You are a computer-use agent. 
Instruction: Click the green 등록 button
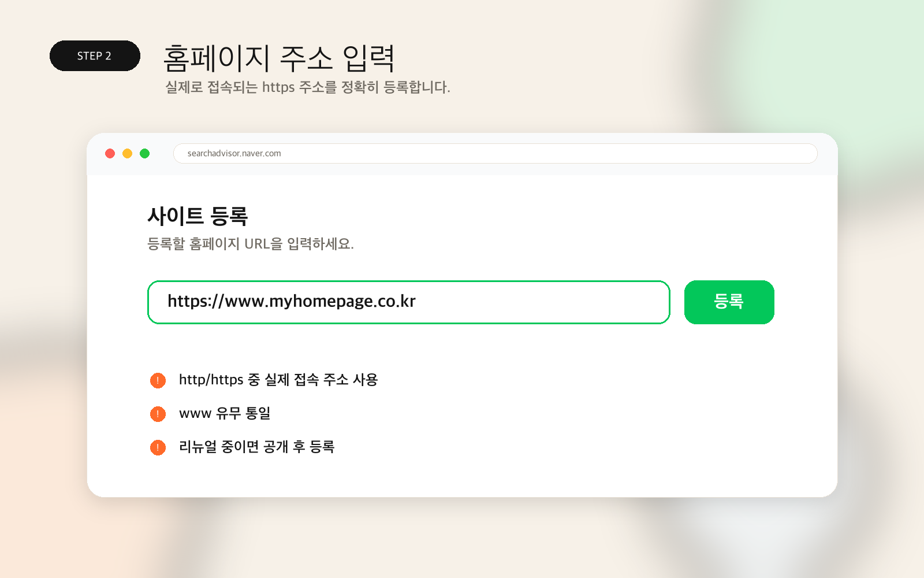729,302
